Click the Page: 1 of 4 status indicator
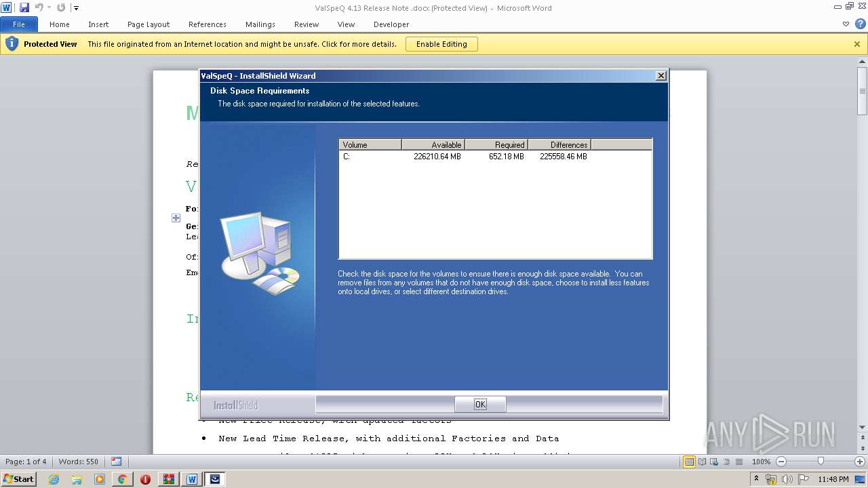868x488 pixels. point(26,462)
